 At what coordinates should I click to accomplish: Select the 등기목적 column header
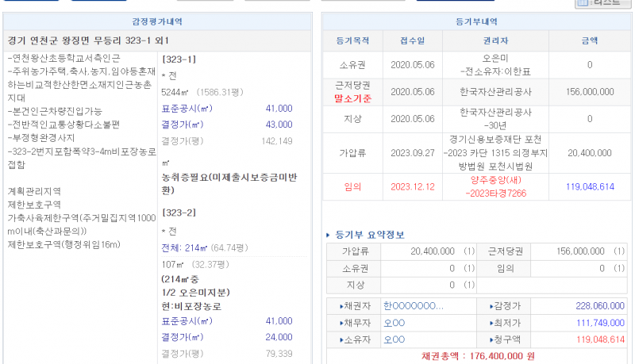coord(353,40)
